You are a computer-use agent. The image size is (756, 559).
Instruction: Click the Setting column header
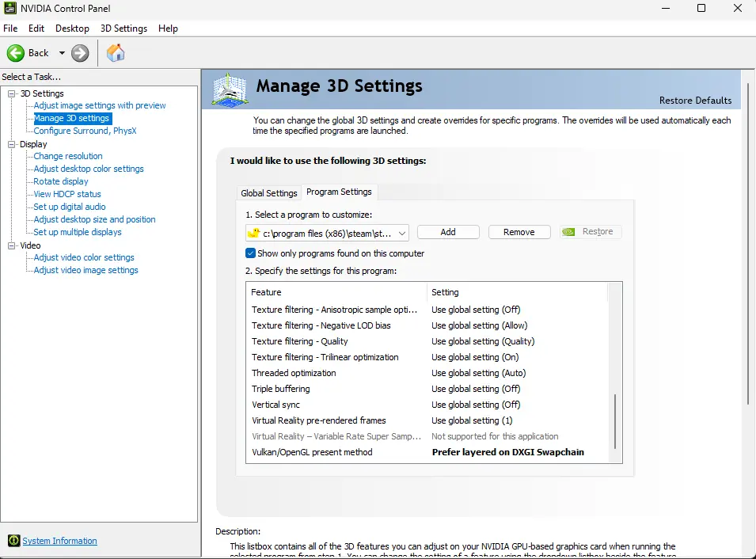point(518,292)
